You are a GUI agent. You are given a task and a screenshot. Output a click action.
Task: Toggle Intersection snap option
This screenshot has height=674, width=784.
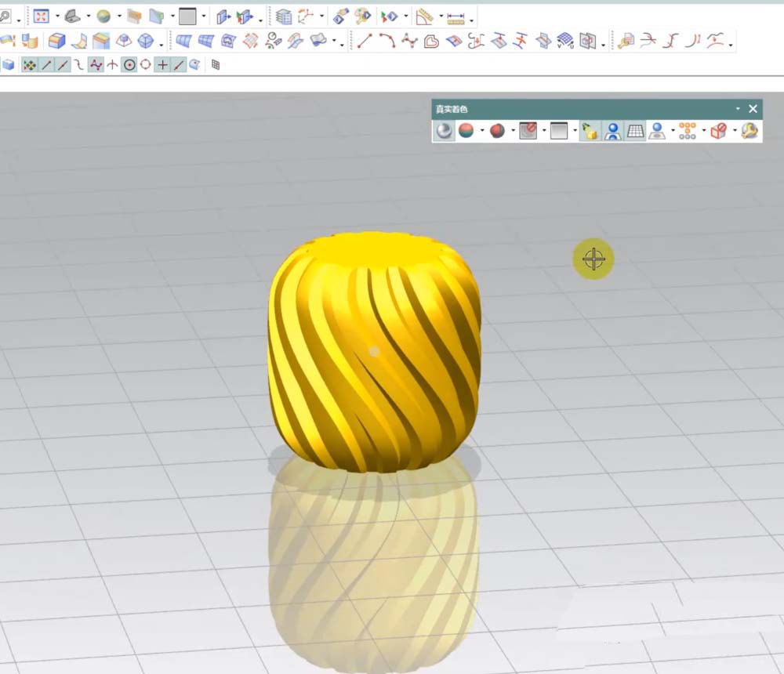click(112, 64)
